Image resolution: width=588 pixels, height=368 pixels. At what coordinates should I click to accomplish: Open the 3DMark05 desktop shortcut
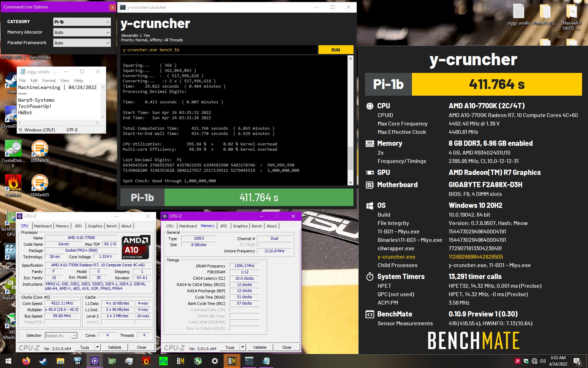40,186
